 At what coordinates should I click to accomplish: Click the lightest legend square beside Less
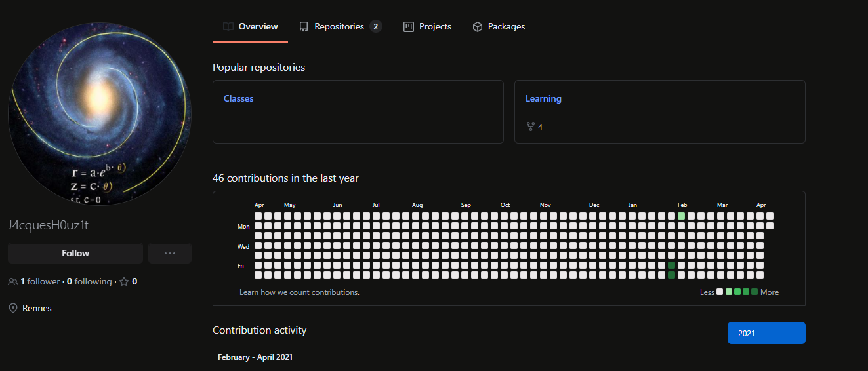[720, 292]
